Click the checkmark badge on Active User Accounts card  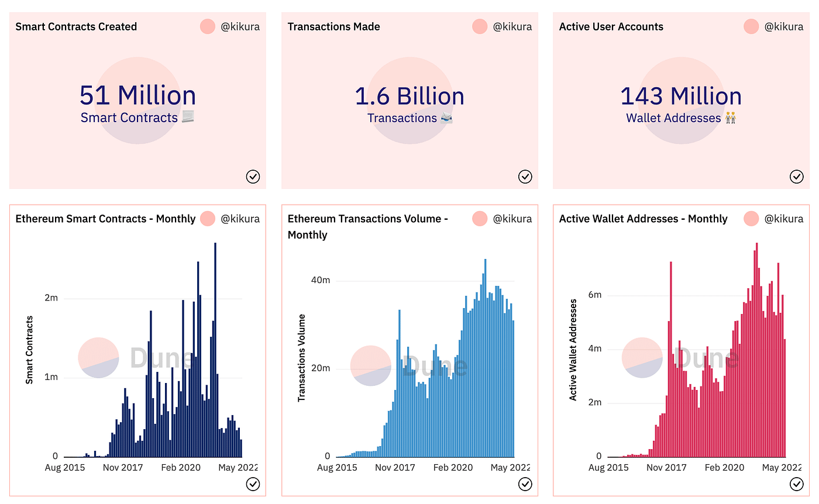pos(797,177)
